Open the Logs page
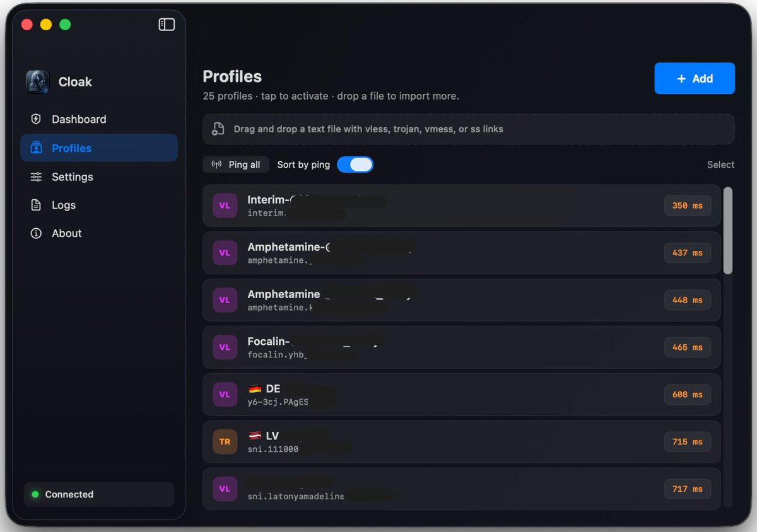This screenshot has width=757, height=532. 99,205
